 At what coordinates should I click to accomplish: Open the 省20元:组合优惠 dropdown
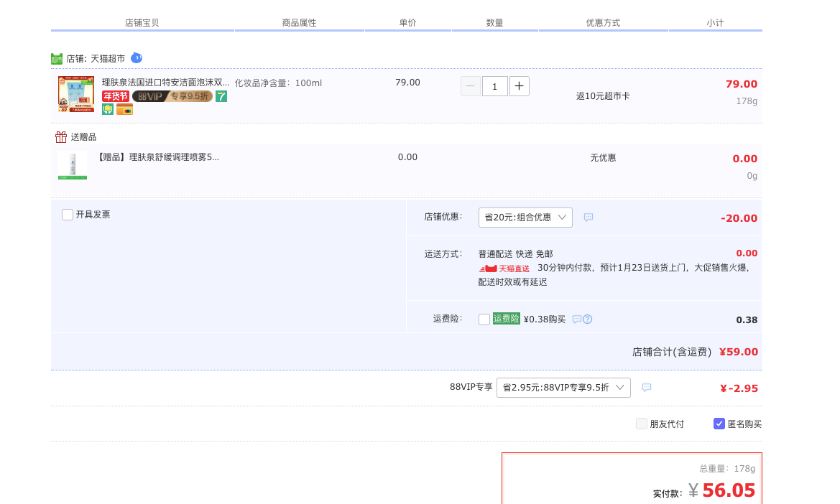(525, 218)
